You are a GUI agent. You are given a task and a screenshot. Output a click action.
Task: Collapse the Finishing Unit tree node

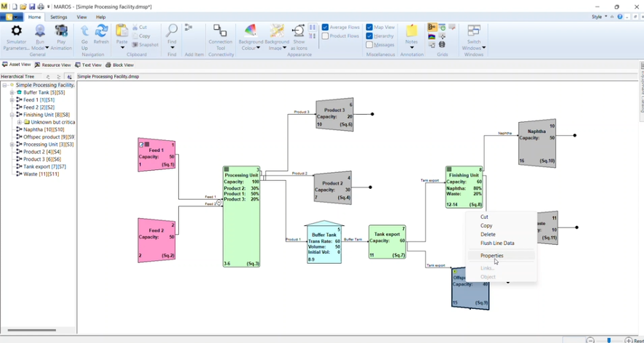[x=12, y=115]
